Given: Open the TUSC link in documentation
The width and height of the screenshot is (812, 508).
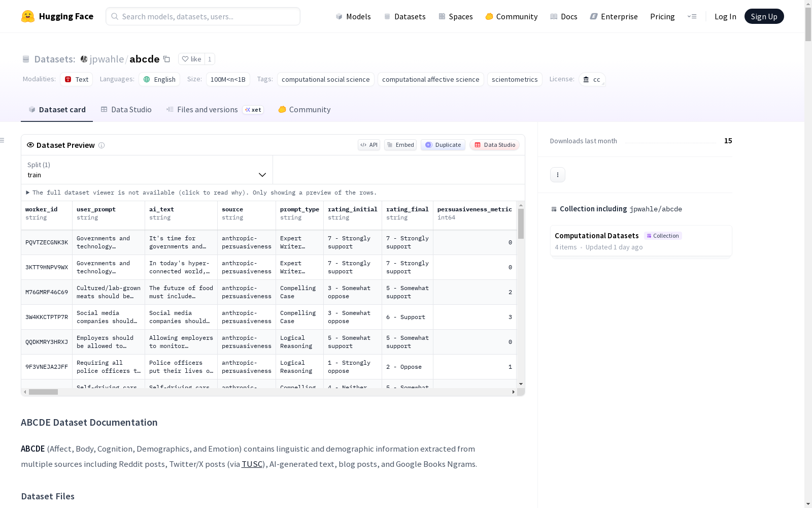Looking at the screenshot, I should (x=252, y=464).
